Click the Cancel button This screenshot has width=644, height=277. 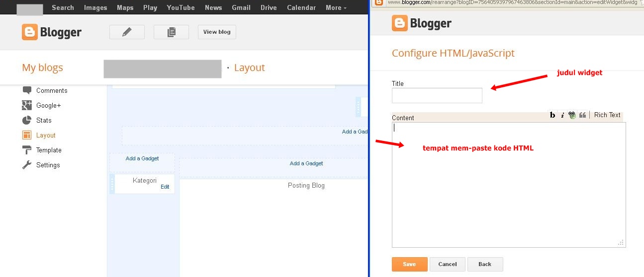tap(448, 264)
